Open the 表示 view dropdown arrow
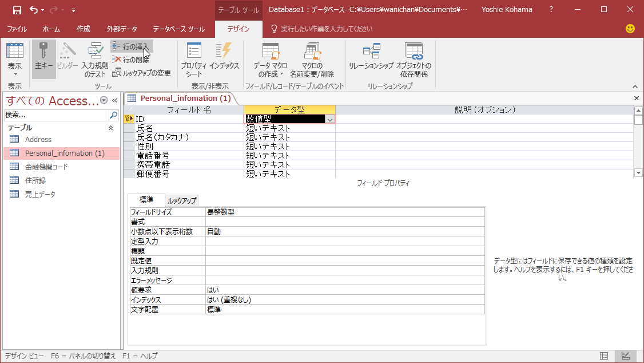This screenshot has width=644, height=363. (x=15, y=74)
